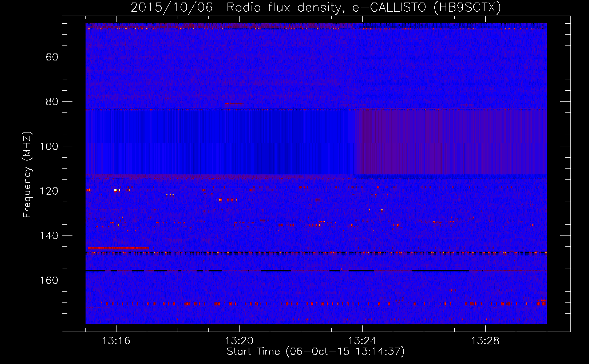Click the 'Start Time (06-Oct-15 13:14:37)' label
The height and width of the screenshot is (364, 589).
pyautogui.click(x=316, y=352)
